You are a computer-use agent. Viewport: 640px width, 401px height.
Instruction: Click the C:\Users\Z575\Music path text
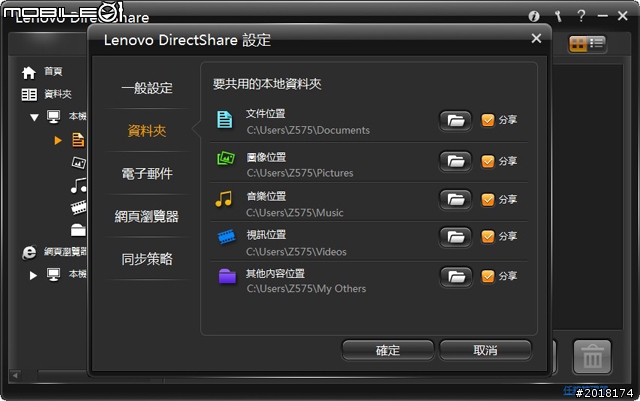(295, 213)
